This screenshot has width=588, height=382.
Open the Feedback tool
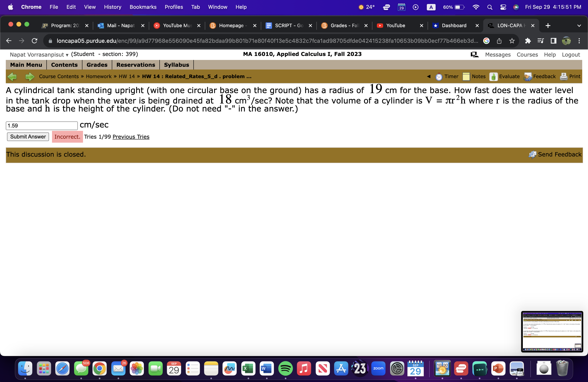[544, 77]
